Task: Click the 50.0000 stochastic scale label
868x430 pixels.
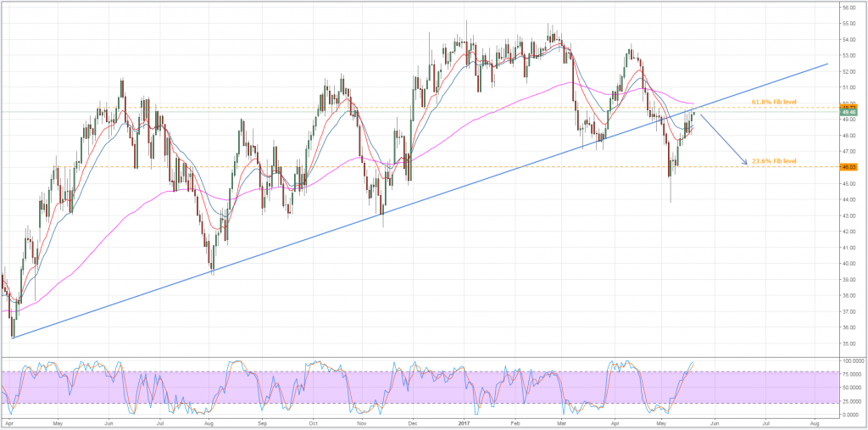Action: [x=850, y=388]
